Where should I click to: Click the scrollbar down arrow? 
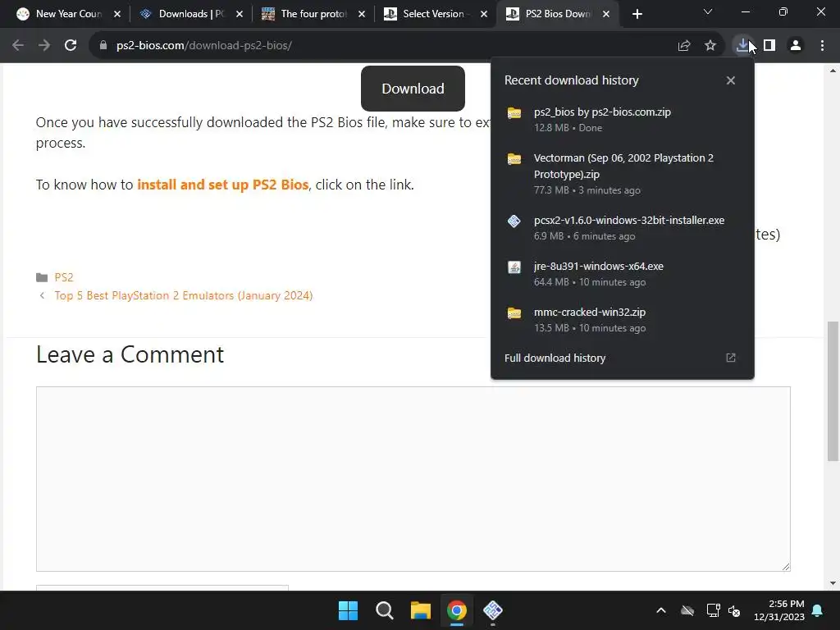(833, 583)
